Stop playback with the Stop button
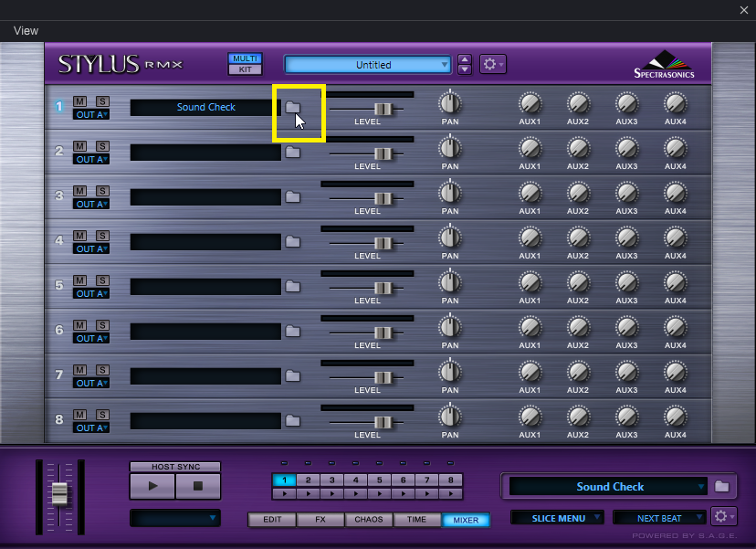This screenshot has height=549, width=756. (198, 486)
